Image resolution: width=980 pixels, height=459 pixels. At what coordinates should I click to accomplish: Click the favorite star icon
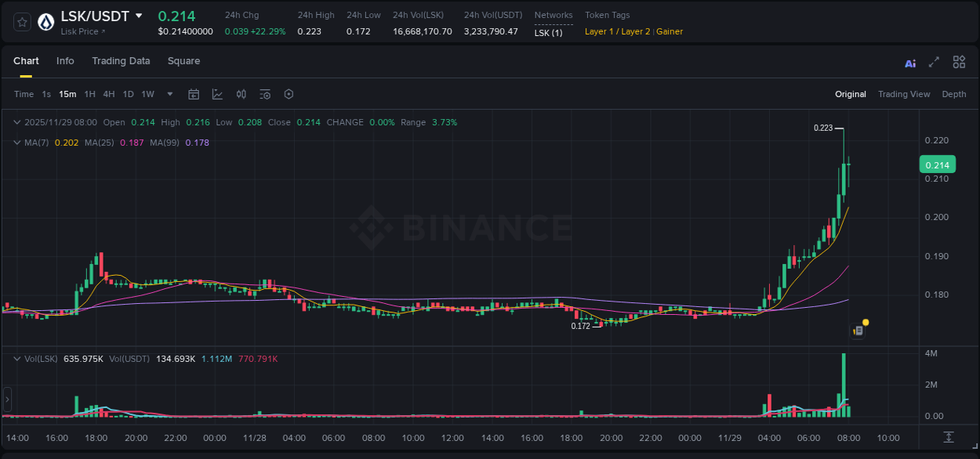(21, 21)
